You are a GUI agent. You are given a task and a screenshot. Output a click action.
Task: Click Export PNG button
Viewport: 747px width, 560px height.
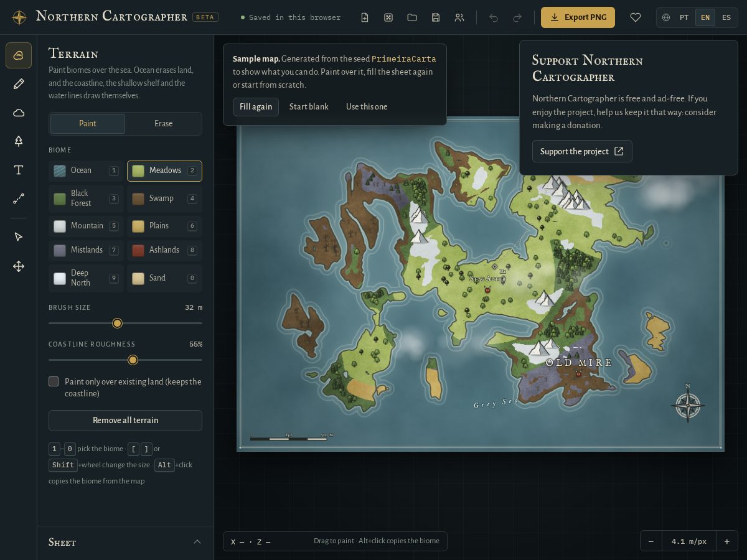point(578,17)
